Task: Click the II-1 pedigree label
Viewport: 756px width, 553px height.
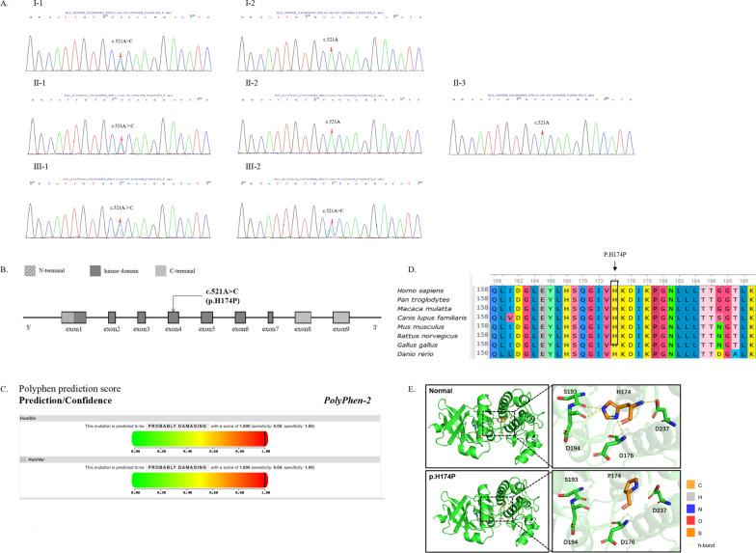Action: pyautogui.click(x=40, y=83)
